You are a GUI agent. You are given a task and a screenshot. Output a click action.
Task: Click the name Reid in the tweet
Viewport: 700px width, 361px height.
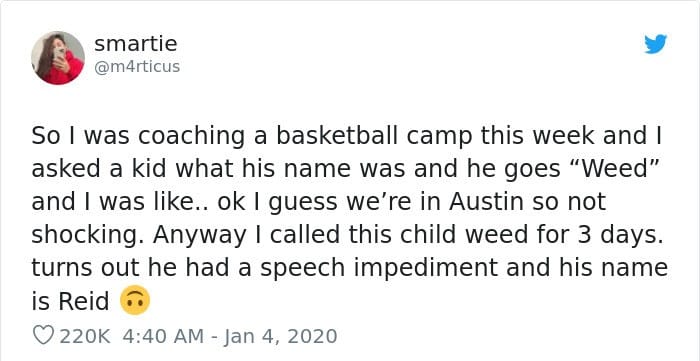(x=83, y=301)
